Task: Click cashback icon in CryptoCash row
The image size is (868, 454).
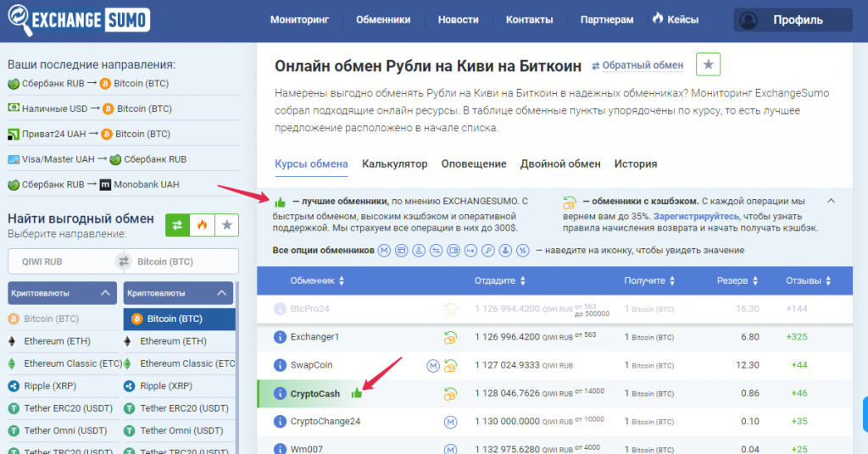Action: tap(450, 394)
